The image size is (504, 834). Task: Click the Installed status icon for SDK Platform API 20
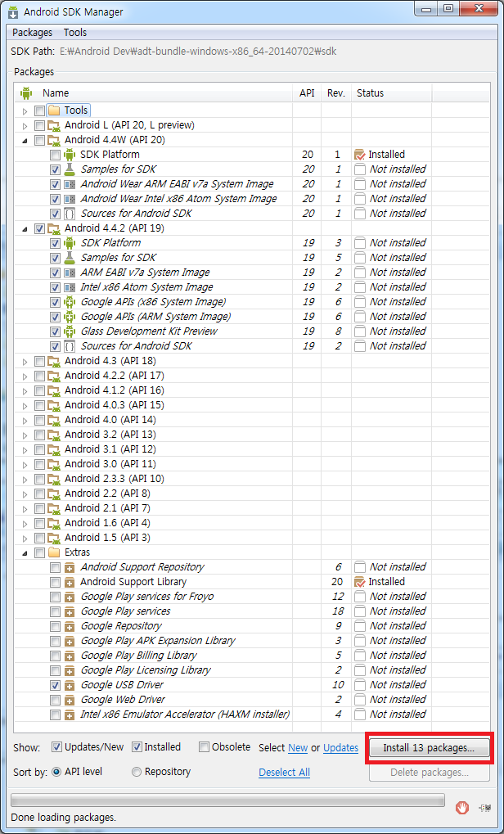tap(361, 155)
